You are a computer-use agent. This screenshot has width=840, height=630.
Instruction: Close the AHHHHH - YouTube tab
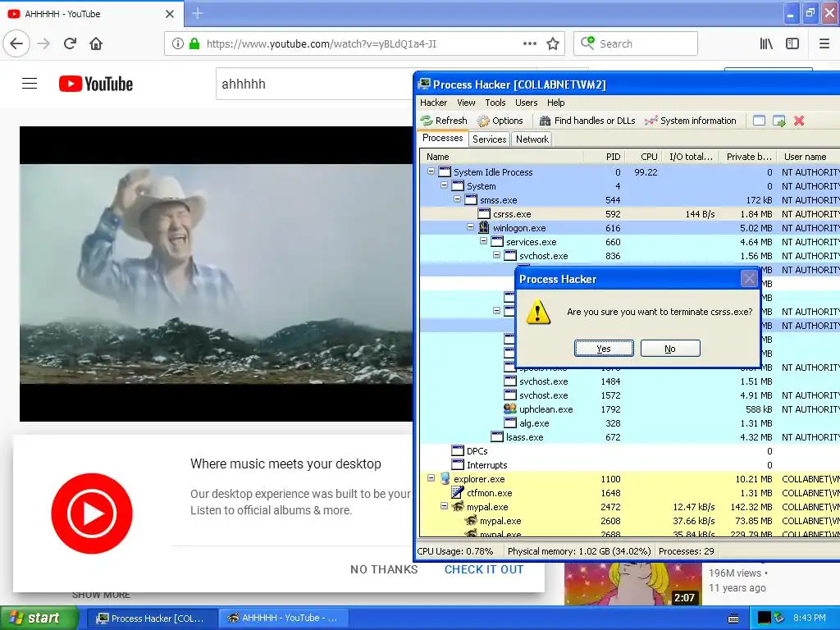(170, 14)
